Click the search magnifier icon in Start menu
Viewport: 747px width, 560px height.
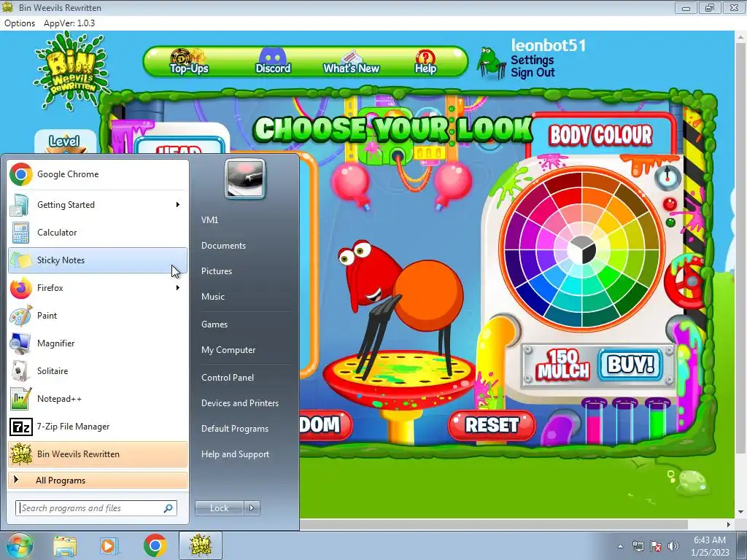click(169, 508)
